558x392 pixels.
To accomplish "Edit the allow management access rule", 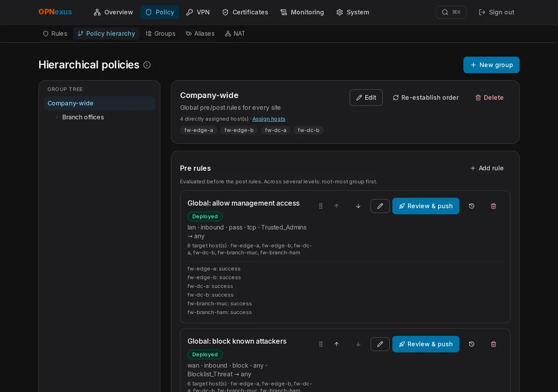I will click(380, 206).
